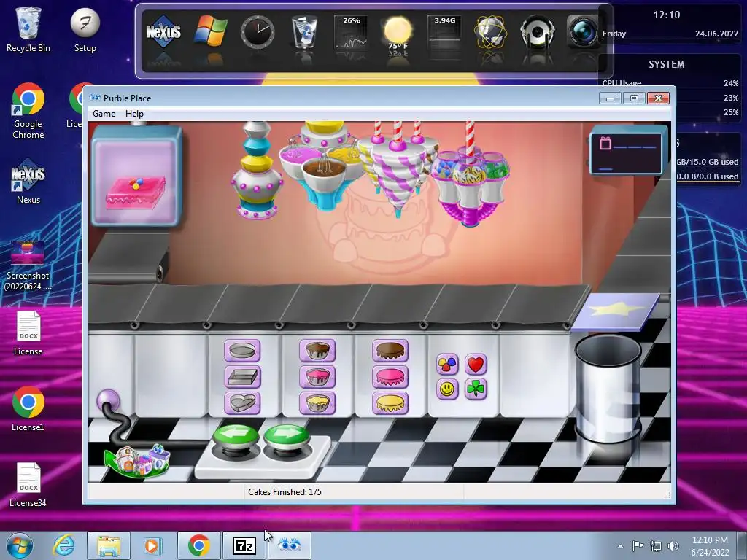
Task: Choose the vanilla yellow batter flavor
Action: tap(317, 403)
